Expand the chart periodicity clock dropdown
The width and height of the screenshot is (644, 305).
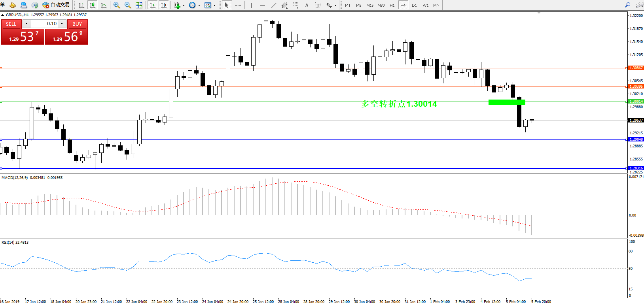pyautogui.click(x=199, y=5)
